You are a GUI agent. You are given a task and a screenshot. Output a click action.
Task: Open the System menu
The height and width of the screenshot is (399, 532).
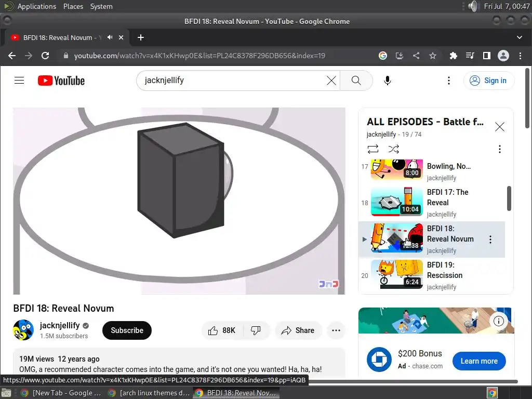point(101,6)
